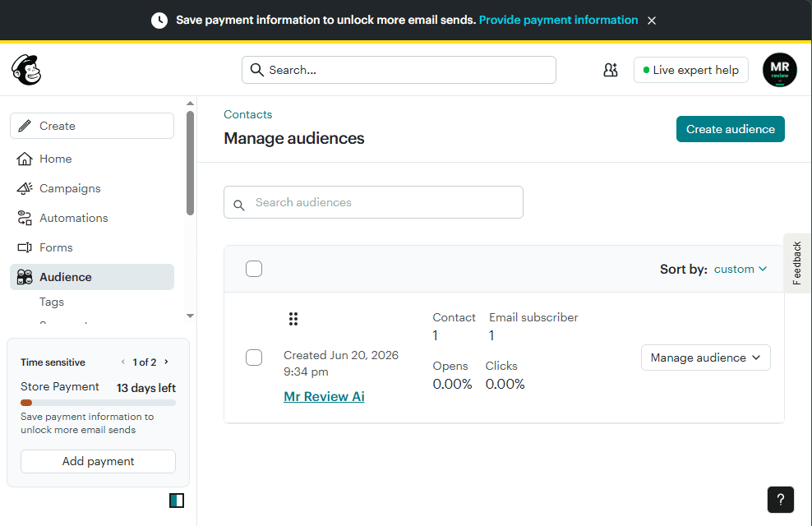812x526 pixels.
Task: Click the help question mark button
Action: 781,500
